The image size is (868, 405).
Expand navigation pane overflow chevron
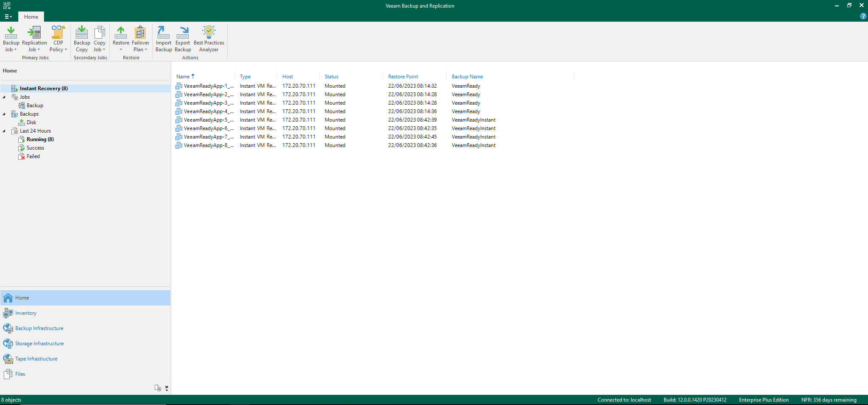[167, 388]
